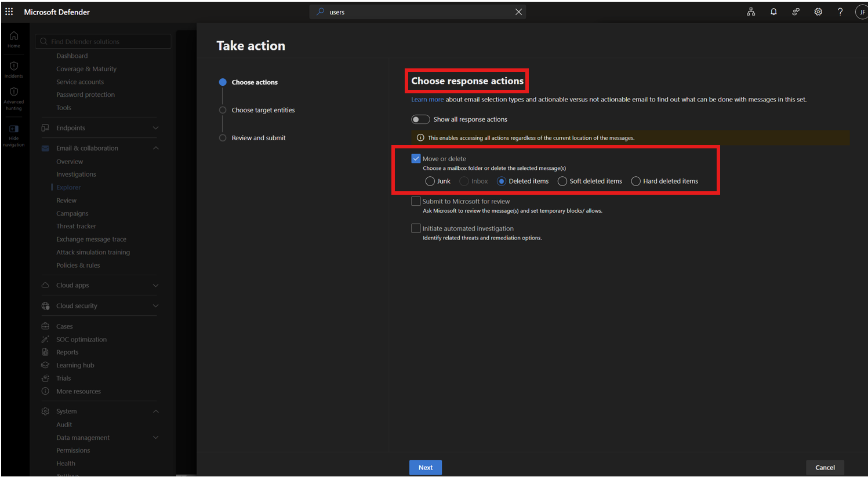Image resolution: width=868 pixels, height=477 pixels.
Task: Open Campaigns menu item
Action: tap(72, 213)
